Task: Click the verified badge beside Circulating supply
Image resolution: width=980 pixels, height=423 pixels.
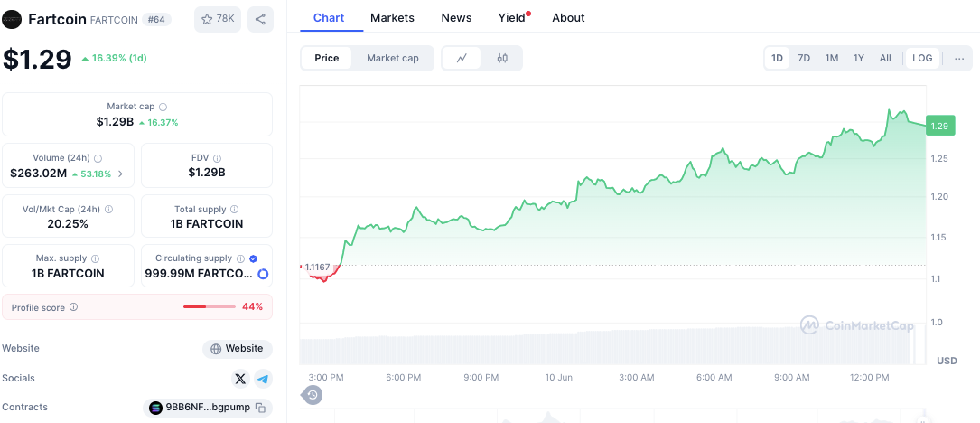Action: pyautogui.click(x=253, y=258)
